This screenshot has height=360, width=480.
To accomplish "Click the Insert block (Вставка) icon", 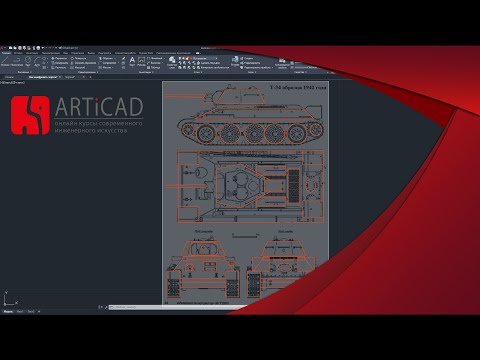I will pyautogui.click(x=235, y=61).
